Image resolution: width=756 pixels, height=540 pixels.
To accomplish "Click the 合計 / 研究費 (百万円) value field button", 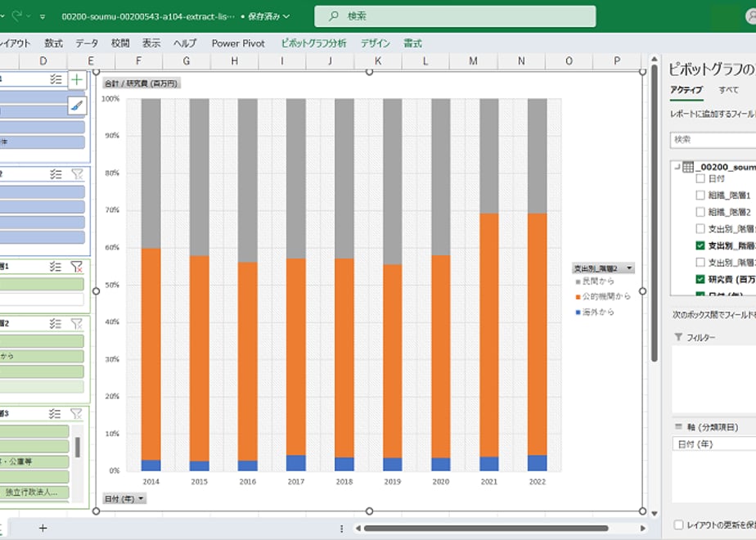I will 142,83.
